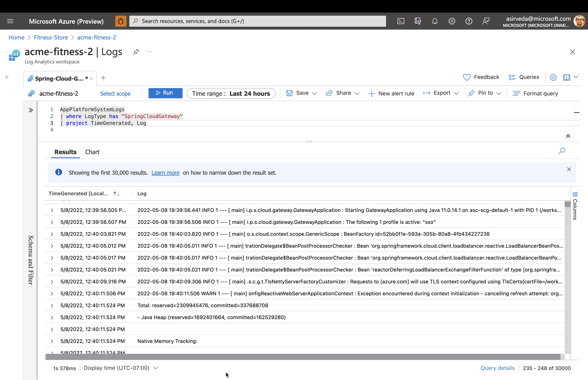This screenshot has width=588, height=380.
Task: Open the Learn more link
Action: (165, 173)
